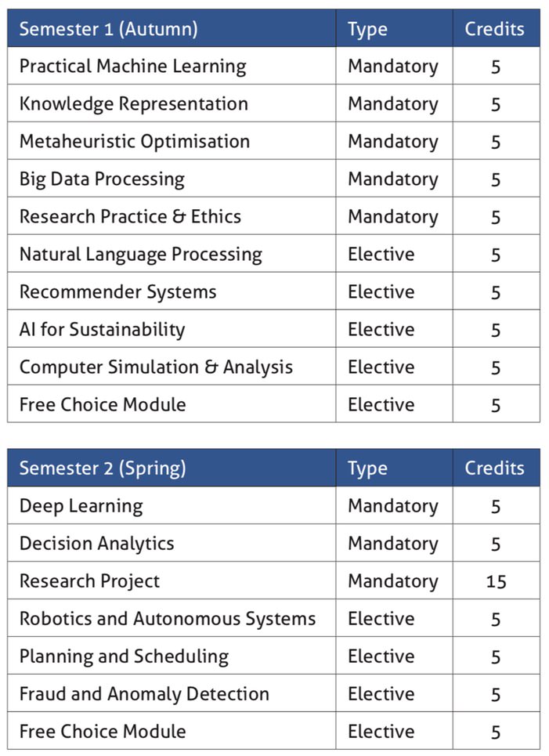Screen dimensions: 549x756
Task: Click the Natural Language Processing elective
Action: (141, 255)
